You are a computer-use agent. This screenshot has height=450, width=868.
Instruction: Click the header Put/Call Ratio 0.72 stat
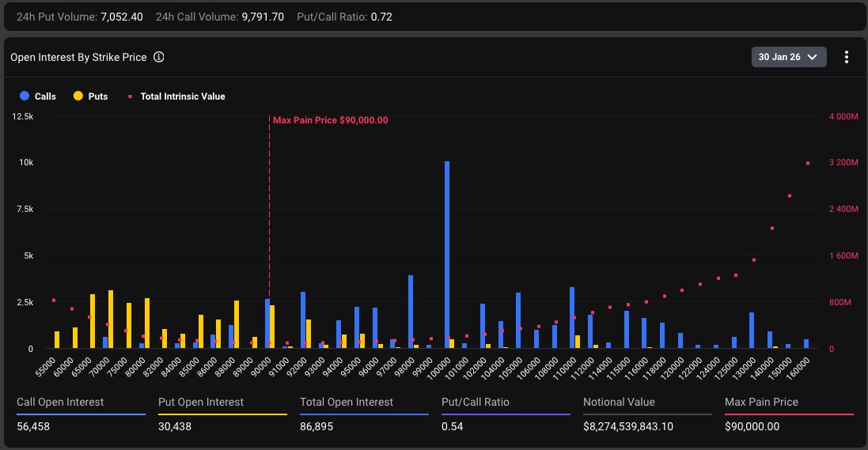344,17
